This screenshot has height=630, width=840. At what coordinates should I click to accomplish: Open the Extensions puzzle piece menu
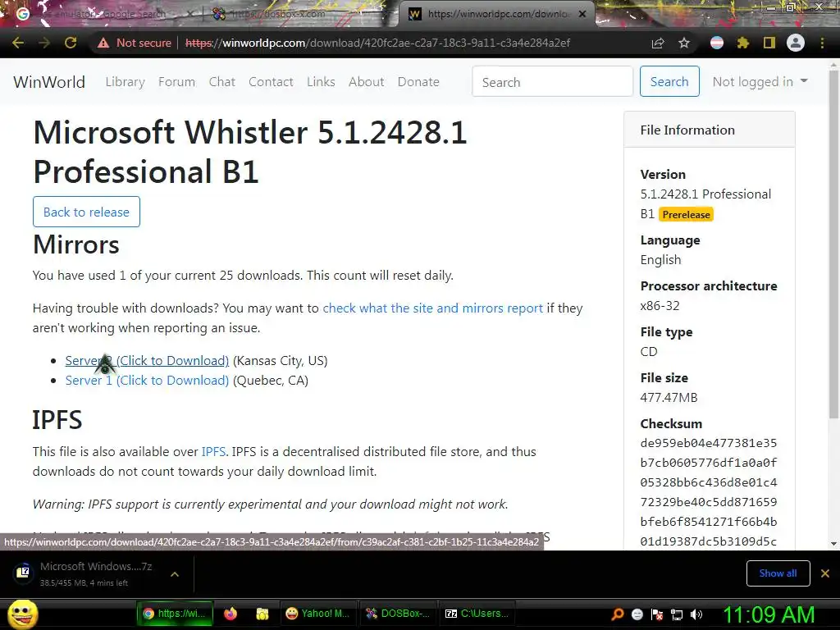(x=743, y=43)
